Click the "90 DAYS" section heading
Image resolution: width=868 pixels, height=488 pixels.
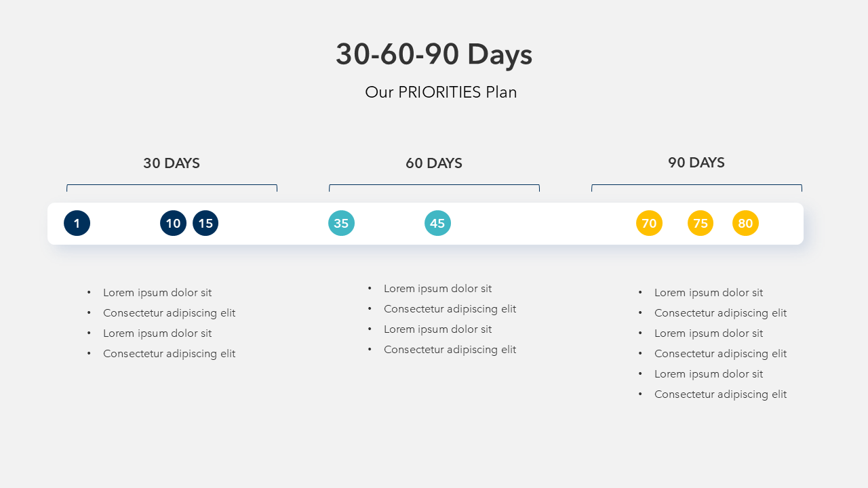[x=696, y=163]
